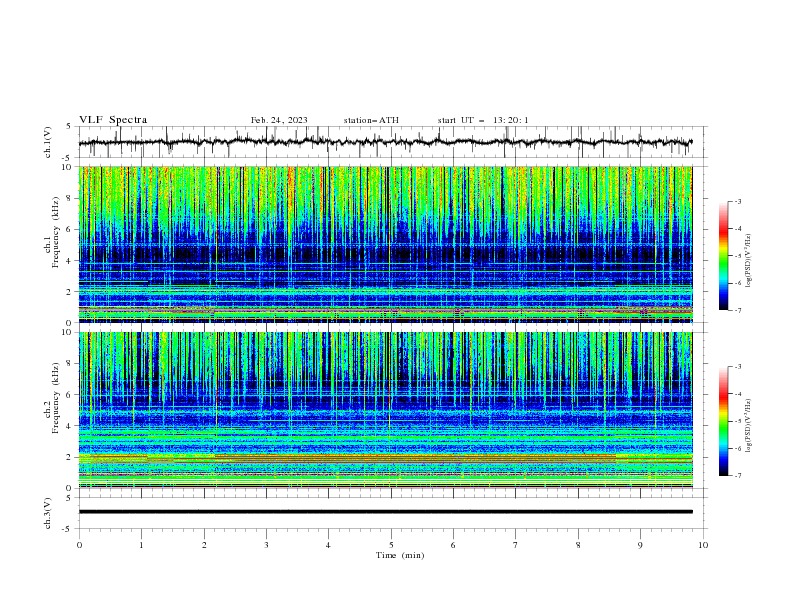This screenshot has height=612, width=792.
Task: Click the "5" tick on ch.1(V) axis
Action: click(x=69, y=127)
